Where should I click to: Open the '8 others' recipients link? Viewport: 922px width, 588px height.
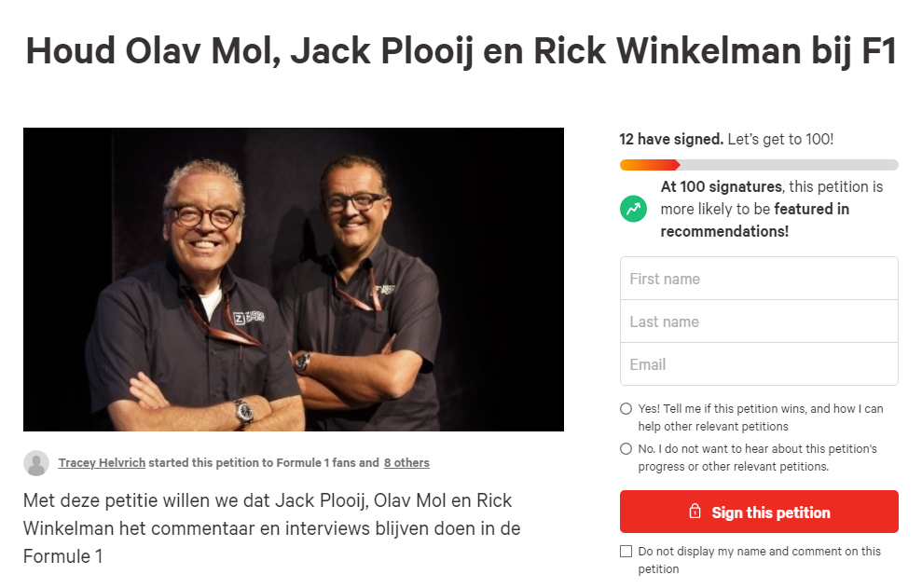[x=406, y=463]
